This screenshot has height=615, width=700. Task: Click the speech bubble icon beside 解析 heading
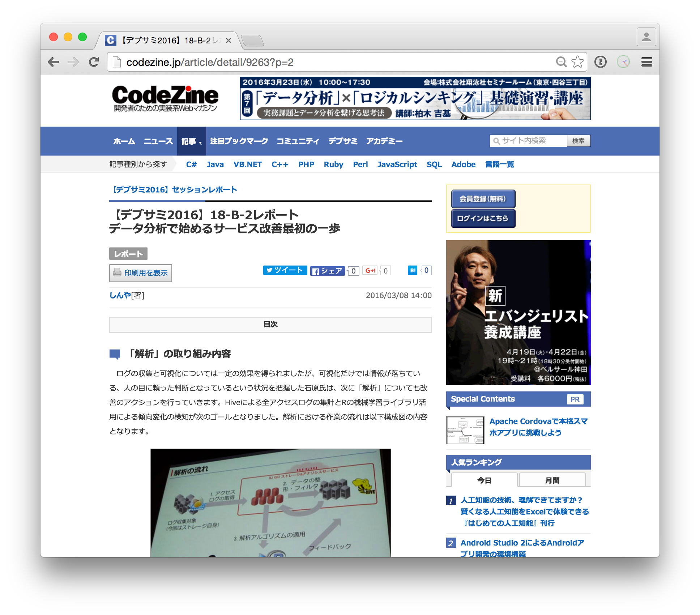pyautogui.click(x=114, y=353)
